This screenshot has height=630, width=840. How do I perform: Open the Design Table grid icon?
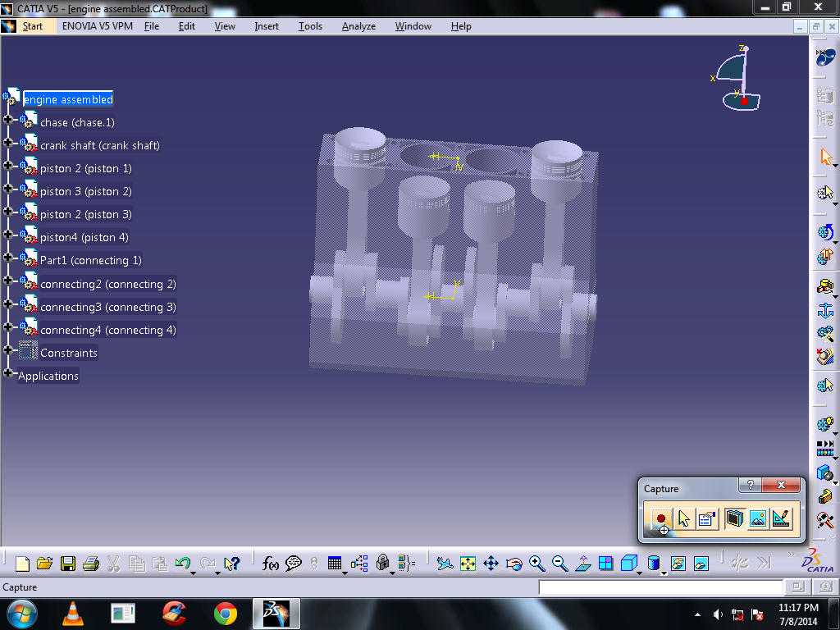[335, 564]
